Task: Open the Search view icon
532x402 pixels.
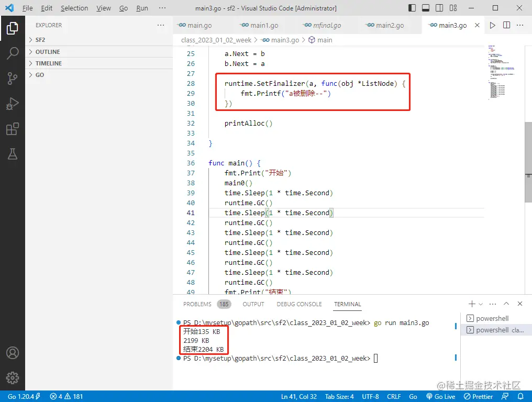Action: [13, 53]
